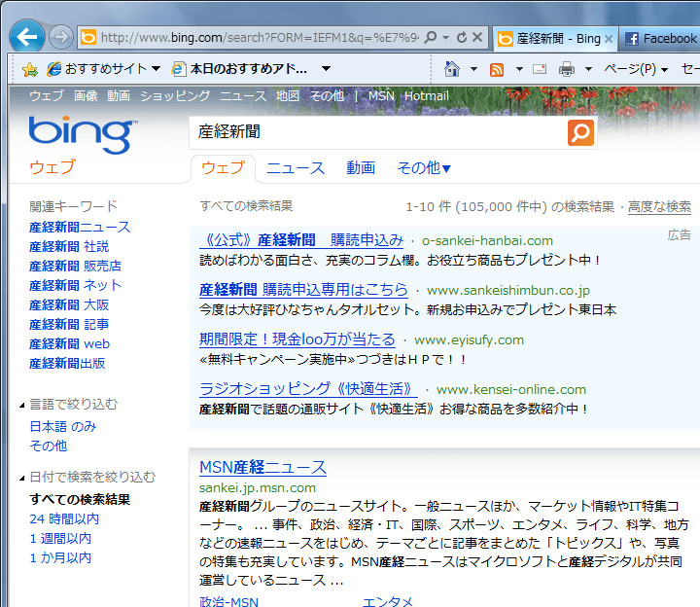This screenshot has height=607, width=700.
Task: Click related keyword 産経新聞 ネット
Action: [76, 285]
